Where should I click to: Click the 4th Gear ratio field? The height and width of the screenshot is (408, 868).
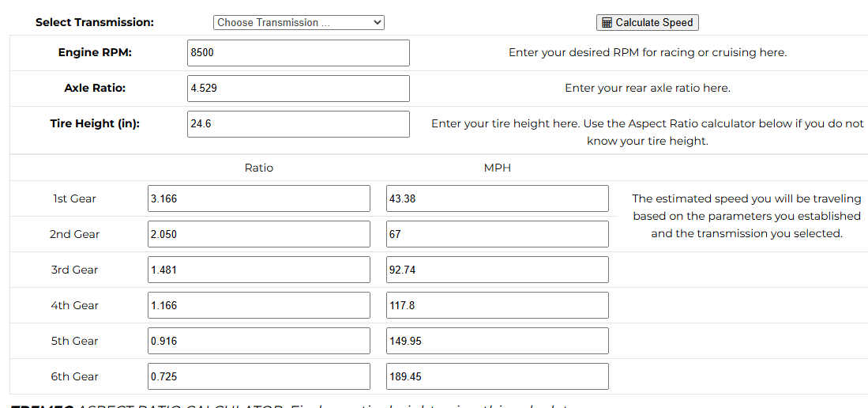[258, 306]
